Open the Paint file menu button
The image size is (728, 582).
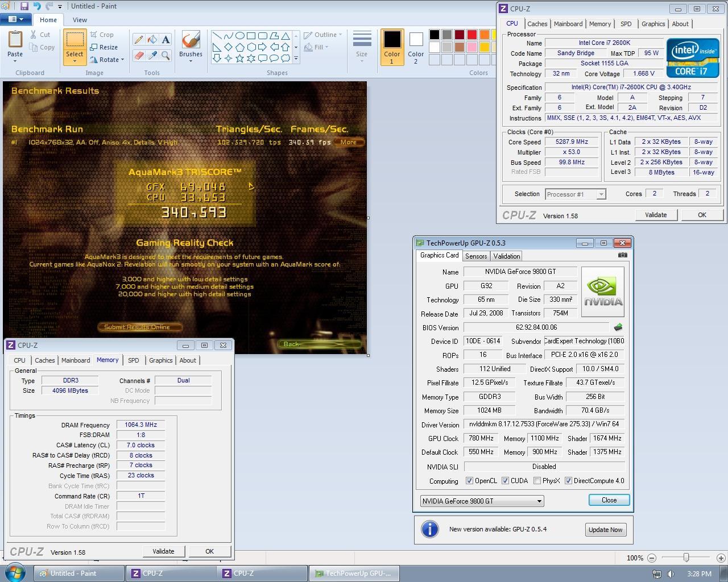click(x=16, y=19)
